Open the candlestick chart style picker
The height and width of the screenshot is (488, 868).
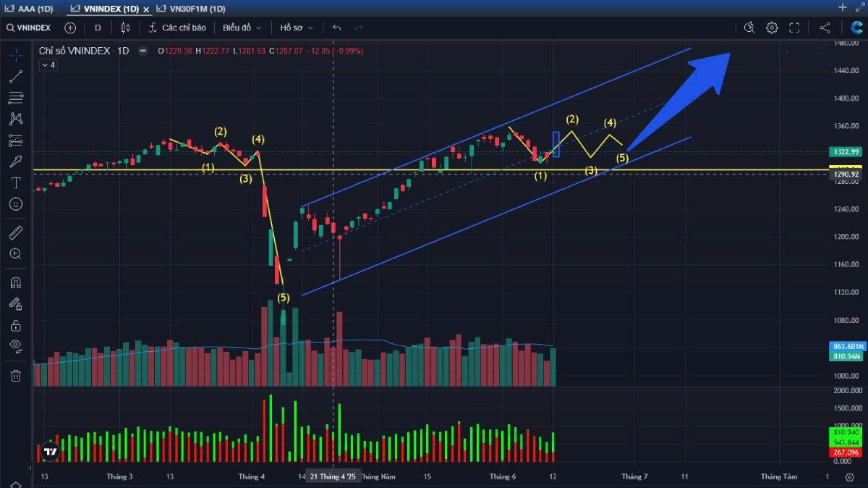(125, 28)
